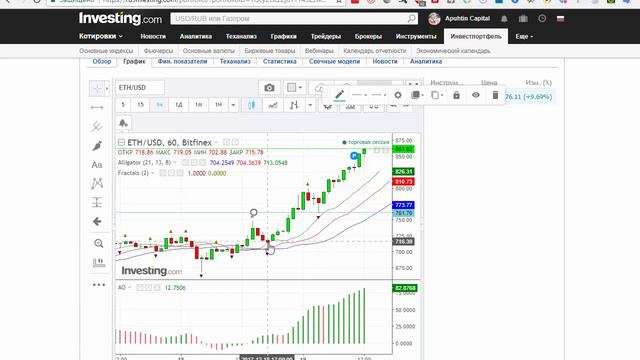640x360 pixels.
Task: Select the 15 minute interval
Action: 140,105
